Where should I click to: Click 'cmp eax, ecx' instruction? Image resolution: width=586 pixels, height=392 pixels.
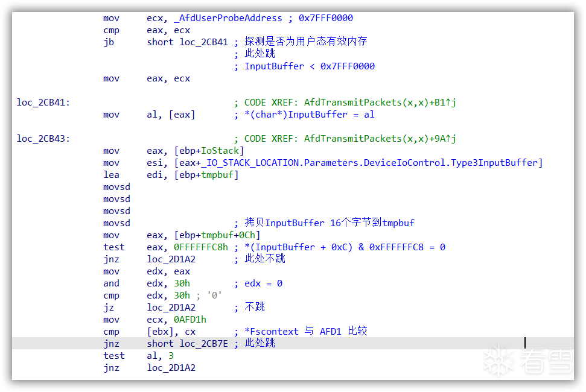147,30
